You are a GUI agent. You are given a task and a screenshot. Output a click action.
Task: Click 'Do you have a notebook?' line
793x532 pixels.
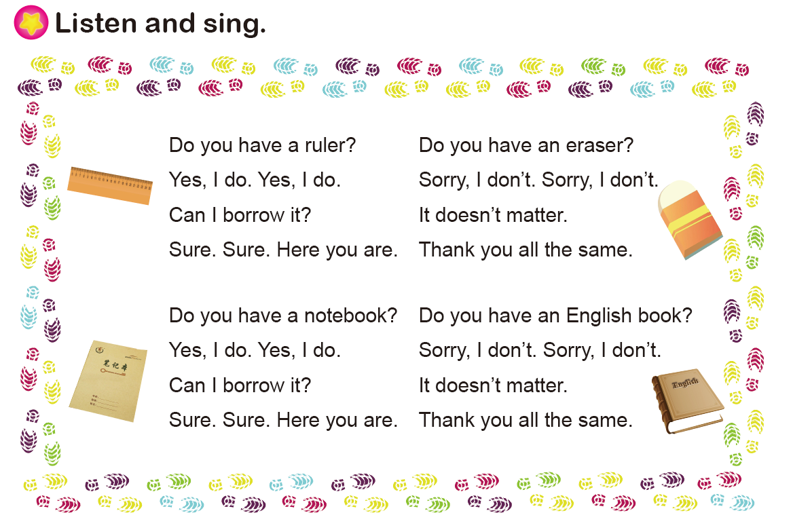click(283, 316)
